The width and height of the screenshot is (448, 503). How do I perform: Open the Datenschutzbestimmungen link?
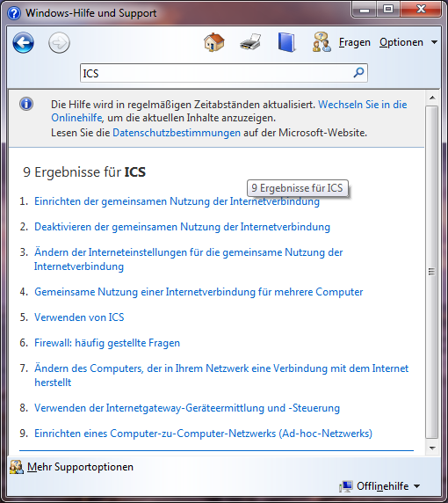click(177, 133)
